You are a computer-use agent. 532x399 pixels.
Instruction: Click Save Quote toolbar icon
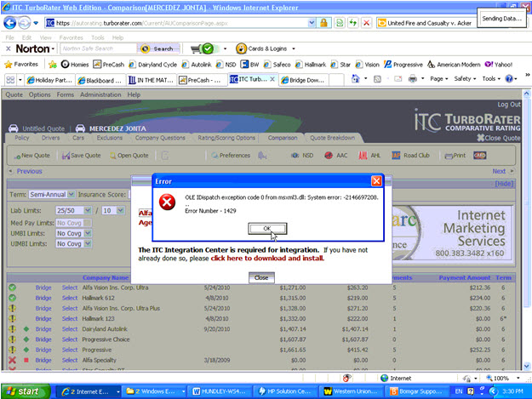pos(81,156)
